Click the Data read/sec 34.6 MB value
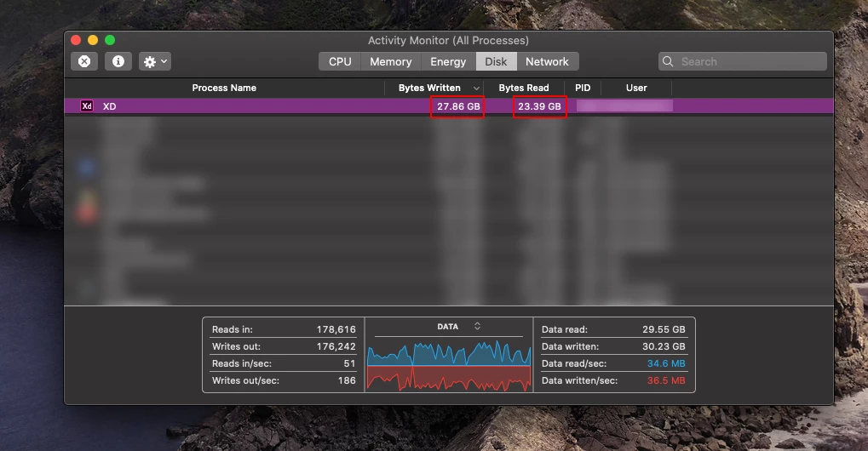This screenshot has width=868, height=451. (x=666, y=363)
